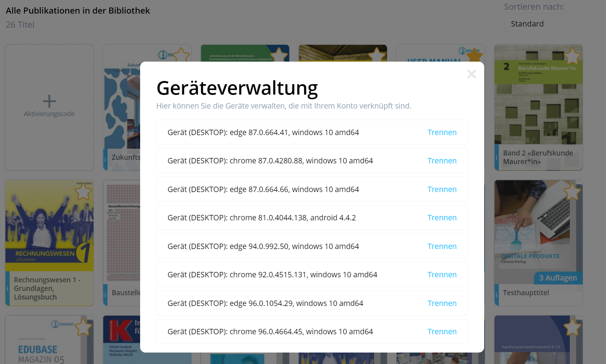This screenshot has width=606, height=364.
Task: Open info icon on the Zukunfts card
Action: tap(105, 159)
